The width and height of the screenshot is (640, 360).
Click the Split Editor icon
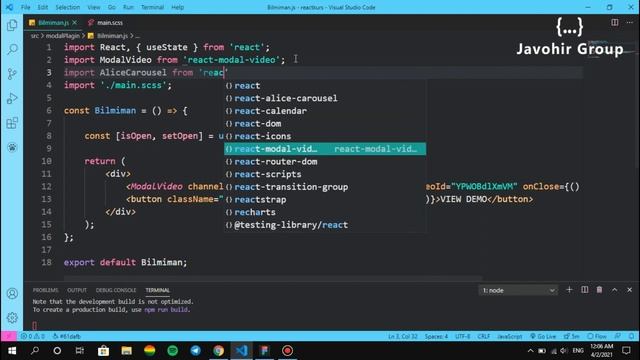(615, 22)
